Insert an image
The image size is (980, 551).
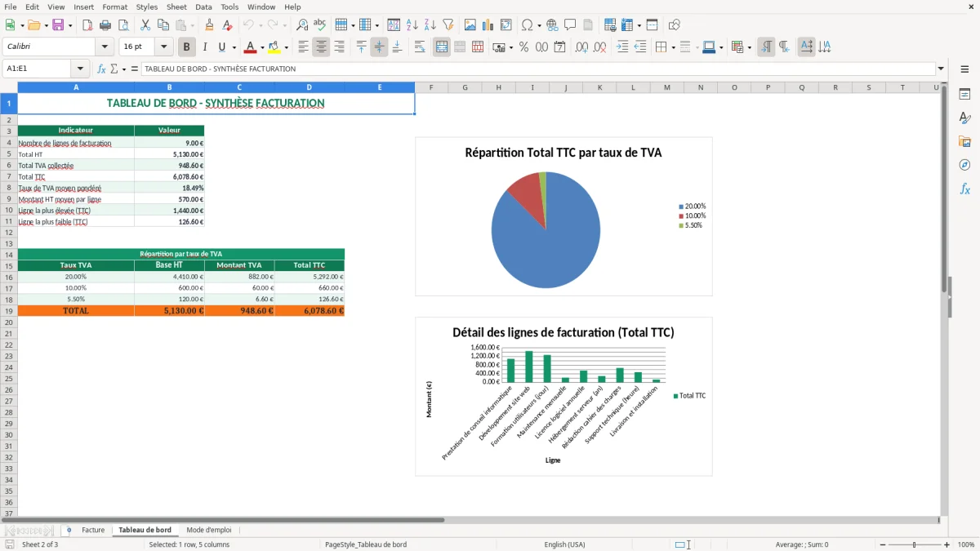(470, 25)
